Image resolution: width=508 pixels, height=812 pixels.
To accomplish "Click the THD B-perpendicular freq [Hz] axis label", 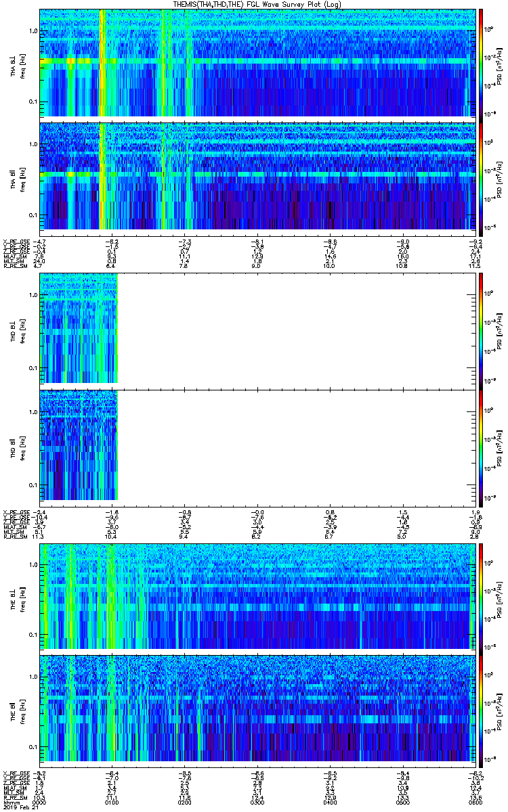I will pyautogui.click(x=22, y=332).
